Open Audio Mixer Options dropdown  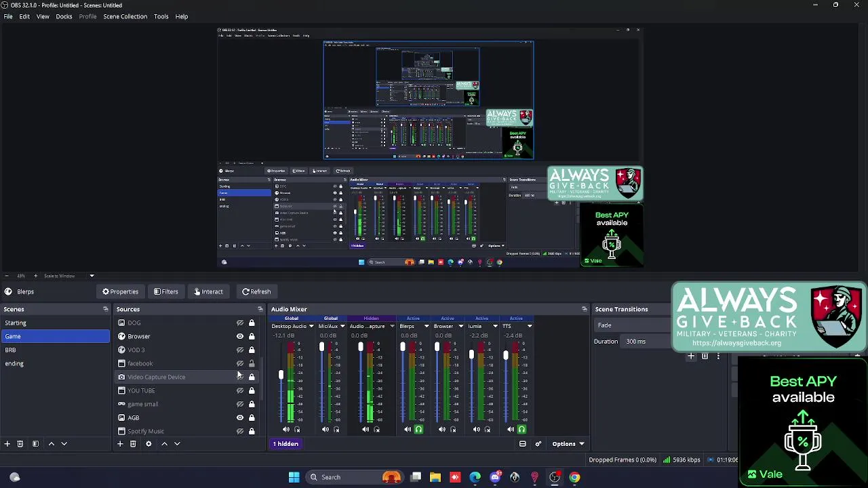point(568,444)
